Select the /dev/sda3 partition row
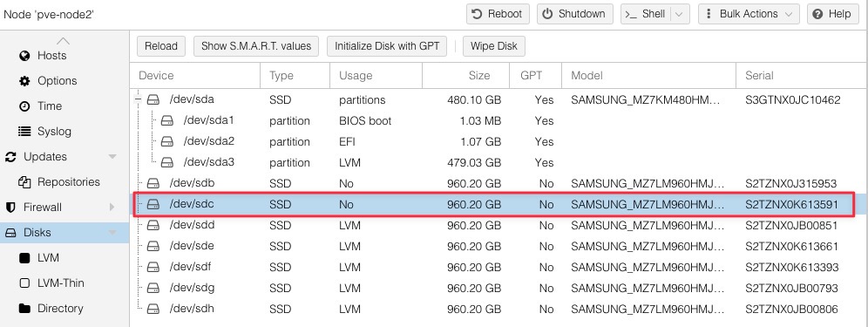 point(498,163)
